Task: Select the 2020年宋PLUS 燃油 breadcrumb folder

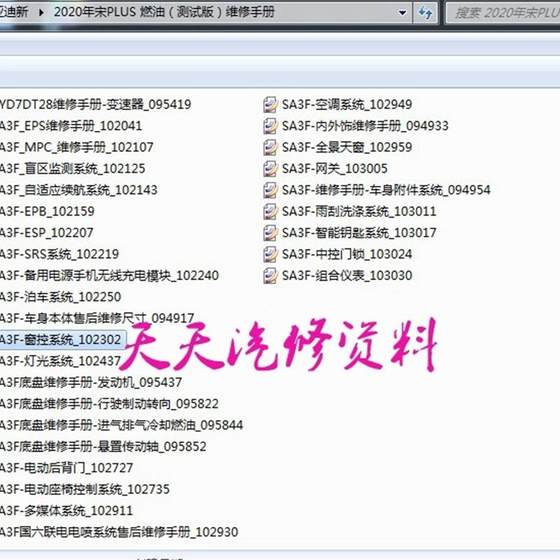Action: 164,12
